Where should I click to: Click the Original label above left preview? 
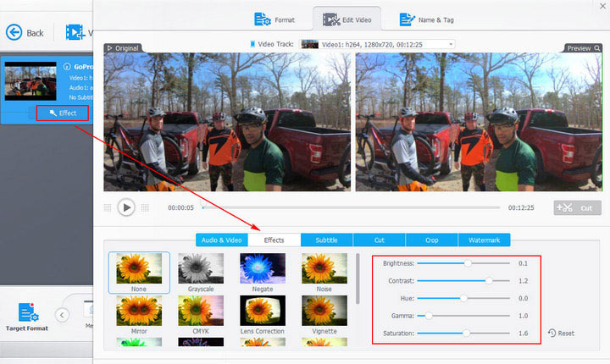click(x=123, y=48)
